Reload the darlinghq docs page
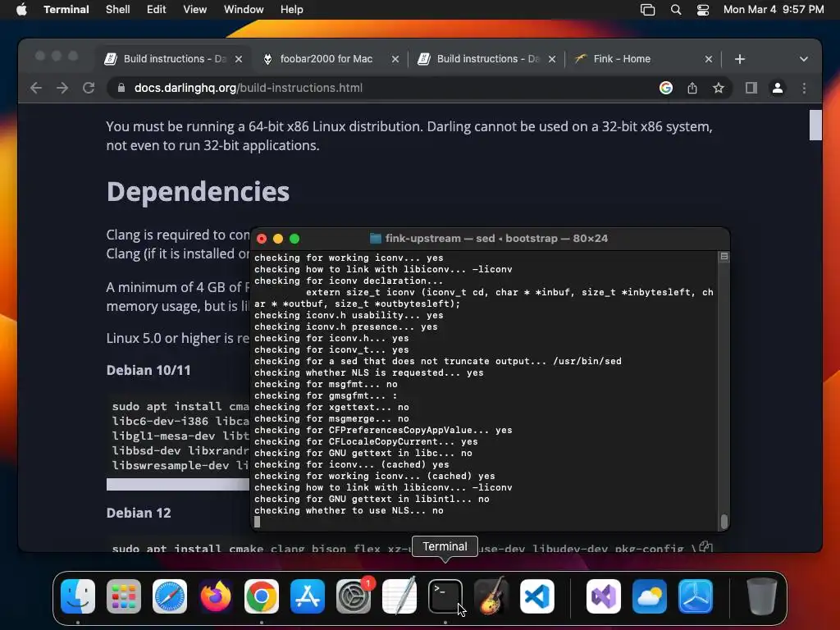840x630 pixels. [x=89, y=88]
